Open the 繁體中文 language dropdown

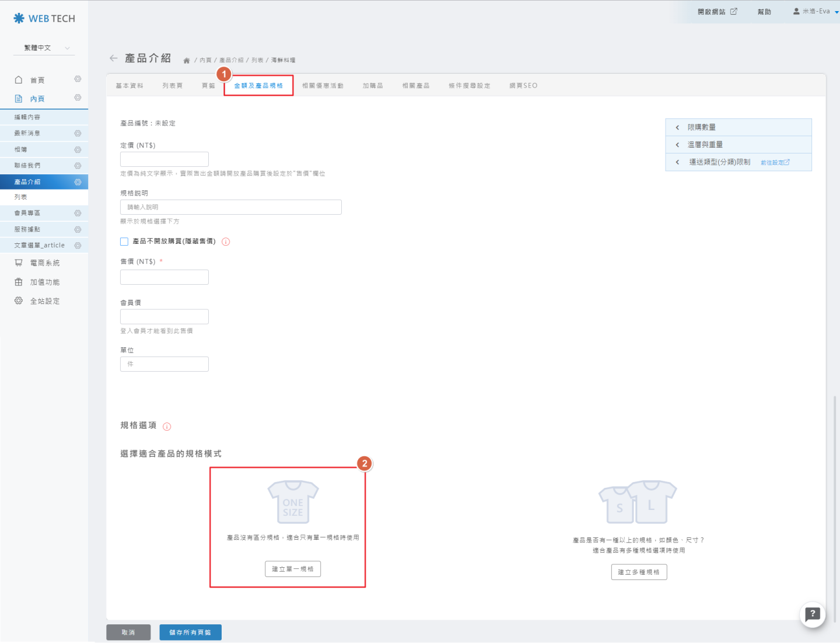pyautogui.click(x=44, y=48)
